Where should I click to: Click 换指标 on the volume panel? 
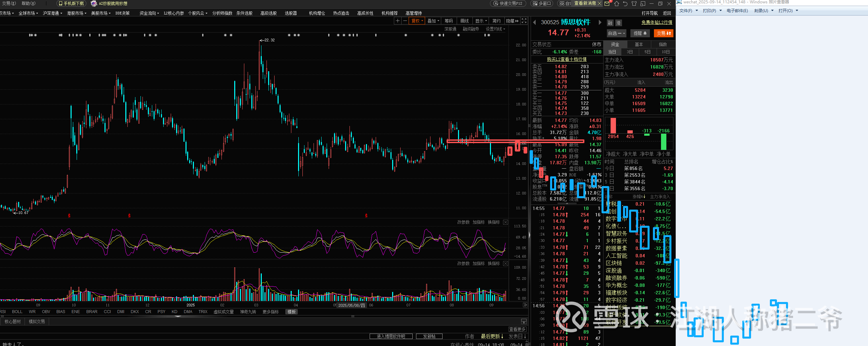494,263
